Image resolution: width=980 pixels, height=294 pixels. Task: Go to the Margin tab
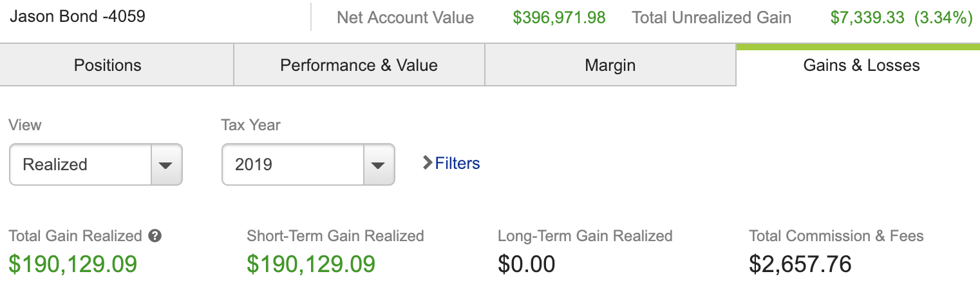point(610,65)
